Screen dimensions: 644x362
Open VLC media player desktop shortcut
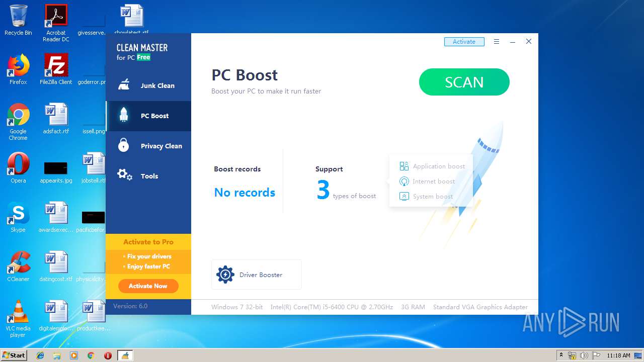(18, 319)
